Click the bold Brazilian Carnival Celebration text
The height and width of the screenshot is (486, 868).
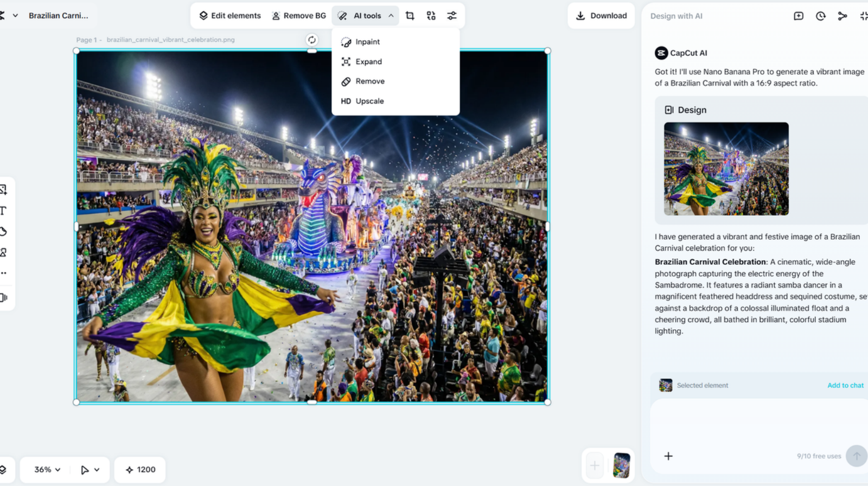pyautogui.click(x=710, y=262)
